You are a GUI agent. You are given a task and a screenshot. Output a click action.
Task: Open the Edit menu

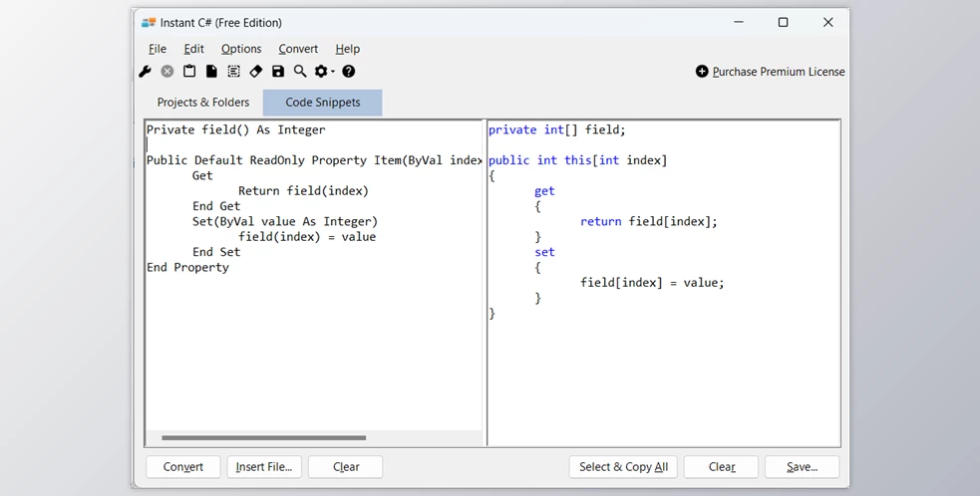point(193,49)
